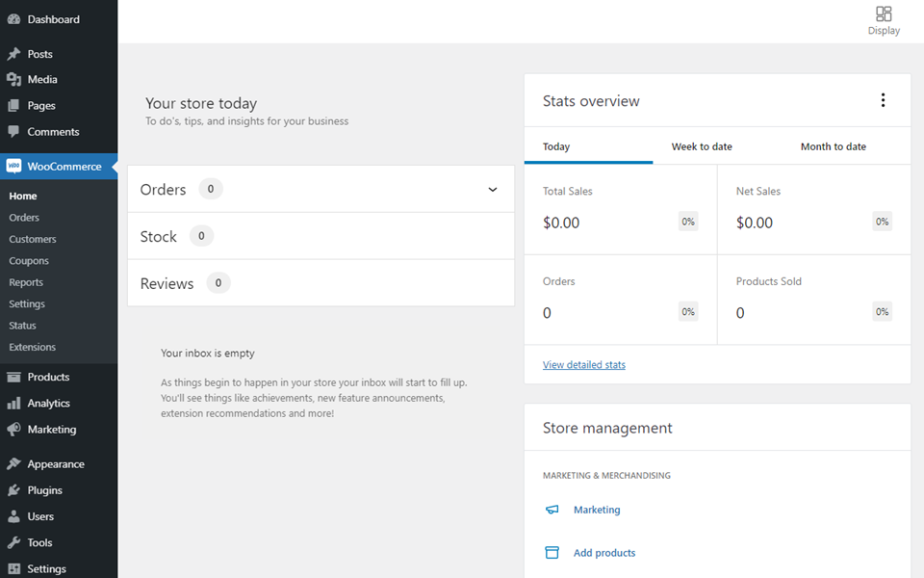The image size is (924, 578).
Task: Expand the Reviews panel row
Action: [x=321, y=283]
